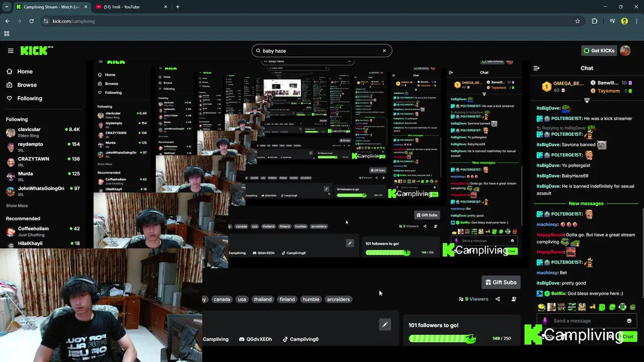Select the 'Gone AFK' quick emote
Viewport: 644px width, 362px height.
click(x=561, y=307)
